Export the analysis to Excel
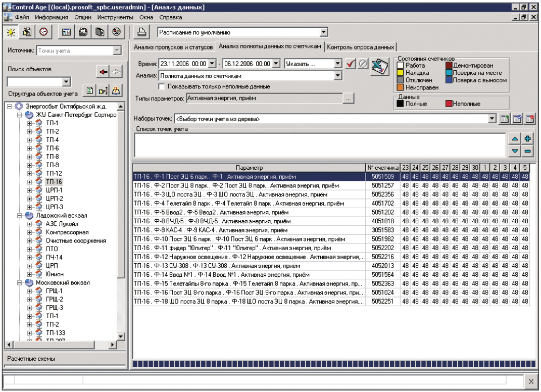The image size is (541, 392). [380, 67]
